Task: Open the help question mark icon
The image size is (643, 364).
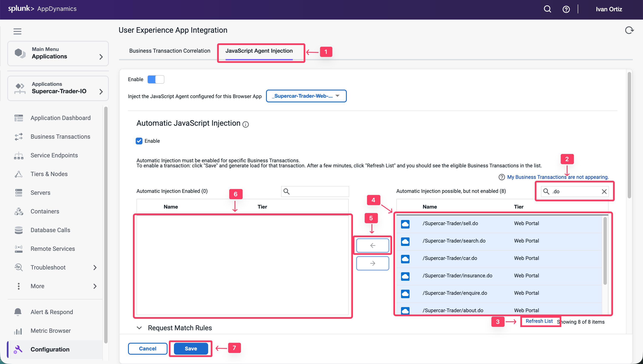Action: tap(566, 9)
